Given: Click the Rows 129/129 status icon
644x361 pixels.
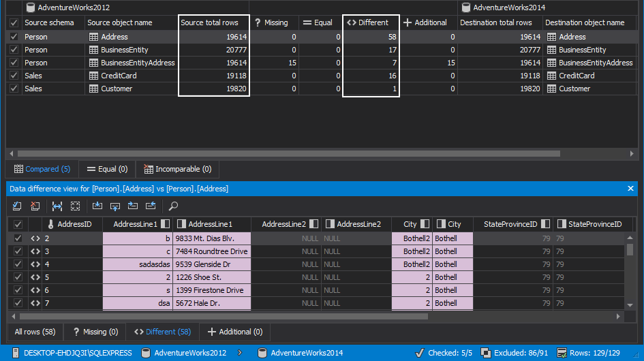Looking at the screenshot, I should [x=562, y=353].
